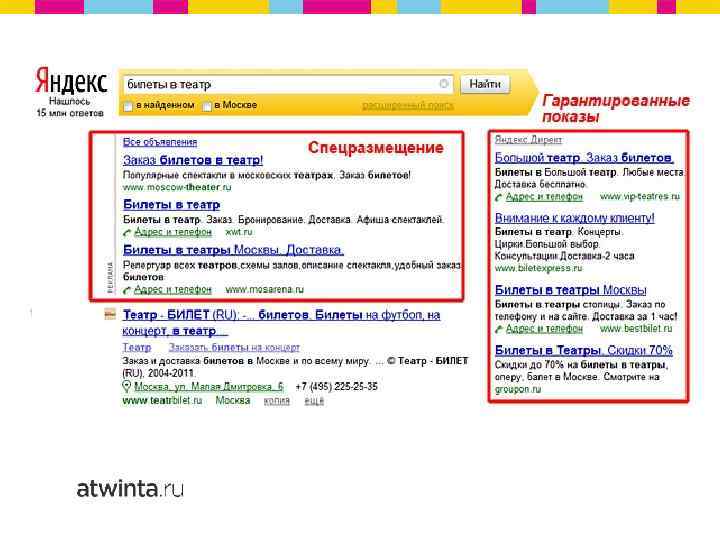Viewport: 720px width, 540px height.
Task: Open the ad 'Билеты в Театры. Скидки 70%'
Action: click(x=584, y=350)
